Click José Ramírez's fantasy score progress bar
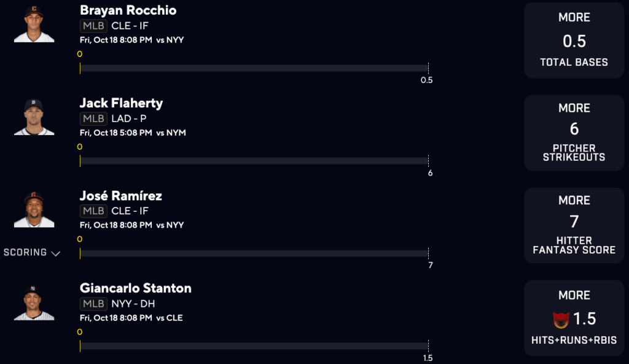The width and height of the screenshot is (629, 364). [254, 254]
